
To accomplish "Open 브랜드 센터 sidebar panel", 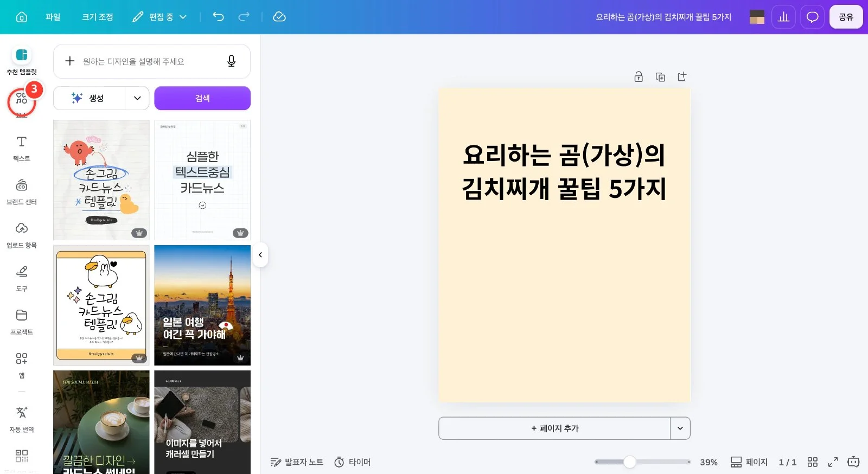I will point(22,192).
